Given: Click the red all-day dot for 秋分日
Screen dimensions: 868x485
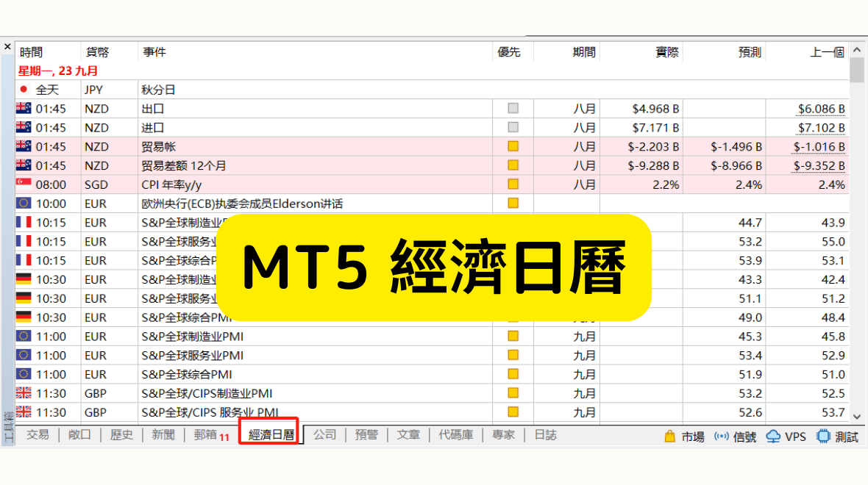Looking at the screenshot, I should 24,90.
